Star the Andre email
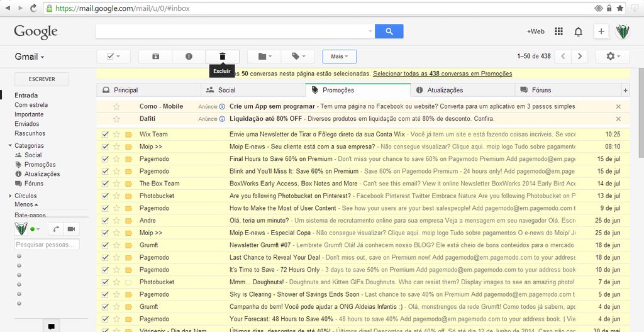 116,221
